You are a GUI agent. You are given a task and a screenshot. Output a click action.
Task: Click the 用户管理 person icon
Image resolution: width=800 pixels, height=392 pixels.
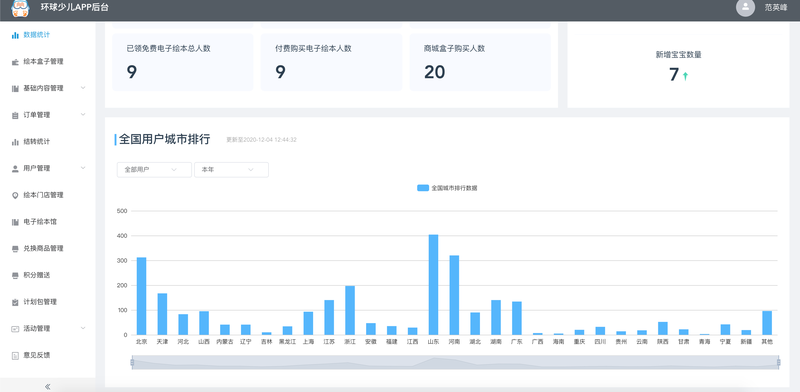coord(15,168)
